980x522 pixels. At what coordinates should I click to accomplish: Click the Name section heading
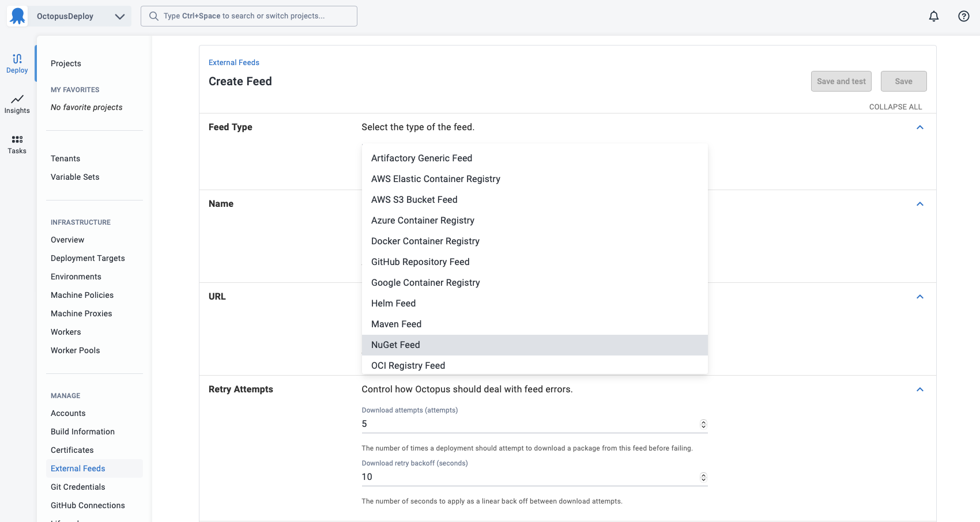pyautogui.click(x=221, y=203)
